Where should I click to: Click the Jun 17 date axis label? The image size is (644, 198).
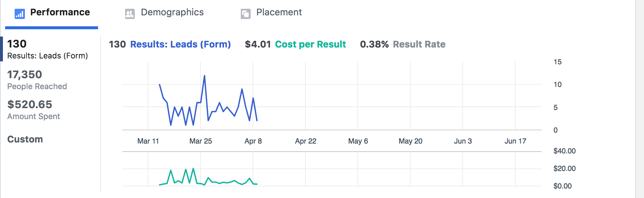[x=515, y=141]
